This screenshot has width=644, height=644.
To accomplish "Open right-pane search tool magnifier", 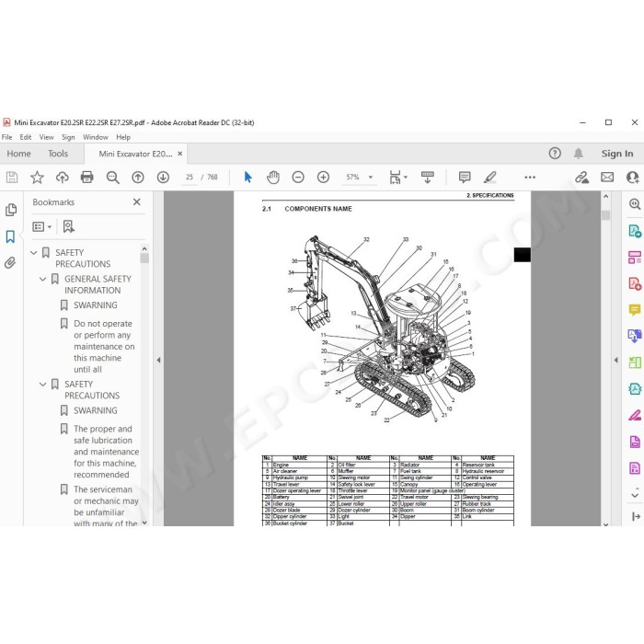I will coord(635,204).
